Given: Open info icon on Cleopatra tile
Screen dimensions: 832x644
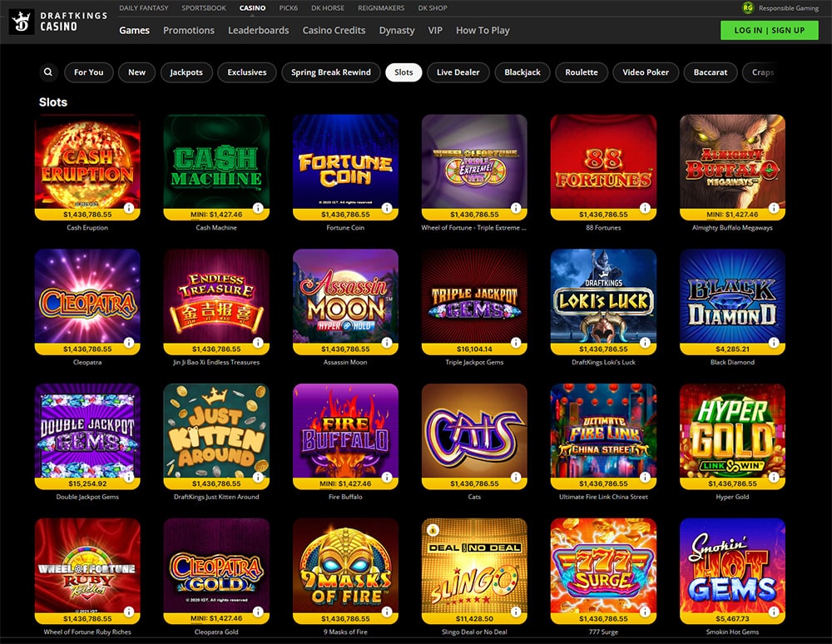Looking at the screenshot, I should tap(129, 343).
